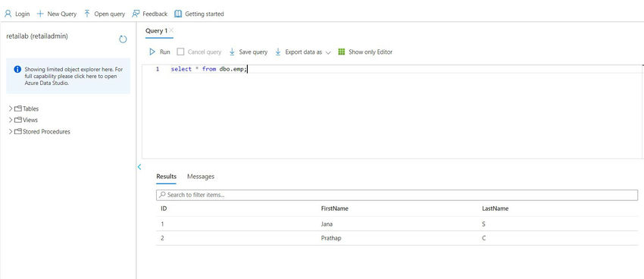Refresh the retailab object explorer
644x279 pixels.
pyautogui.click(x=123, y=39)
